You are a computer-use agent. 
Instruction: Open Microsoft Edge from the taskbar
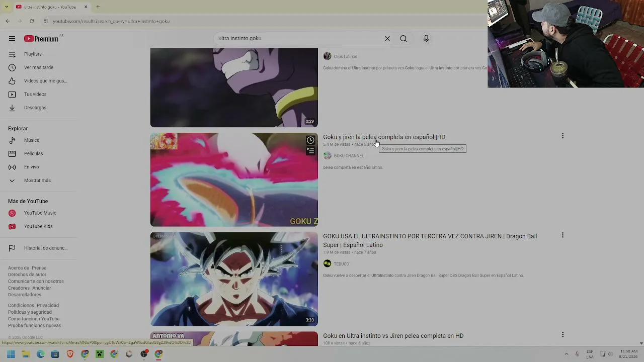pos(40,354)
